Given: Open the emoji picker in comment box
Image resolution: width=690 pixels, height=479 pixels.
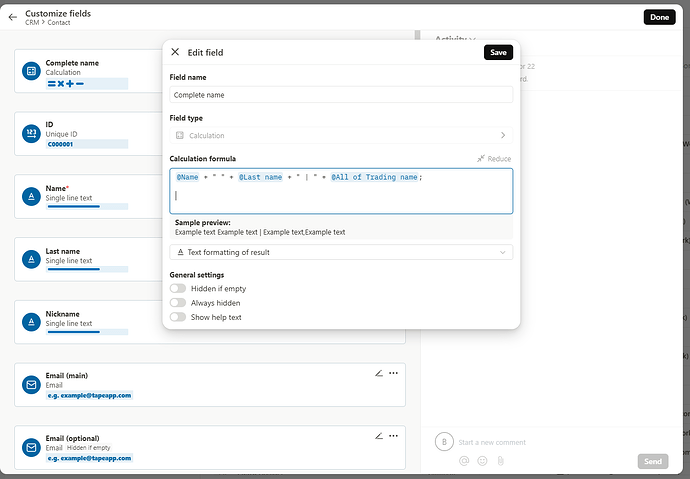Looking at the screenshot, I should click(x=482, y=461).
